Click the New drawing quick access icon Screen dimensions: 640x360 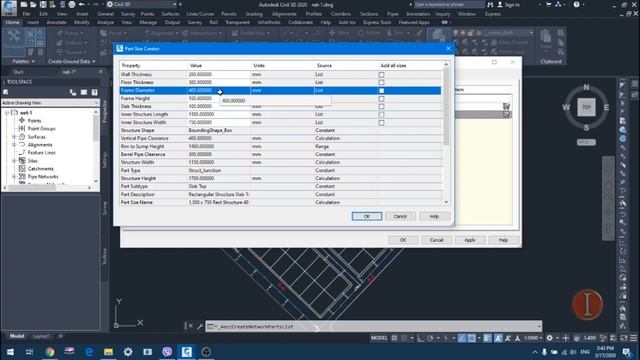(x=24, y=4)
